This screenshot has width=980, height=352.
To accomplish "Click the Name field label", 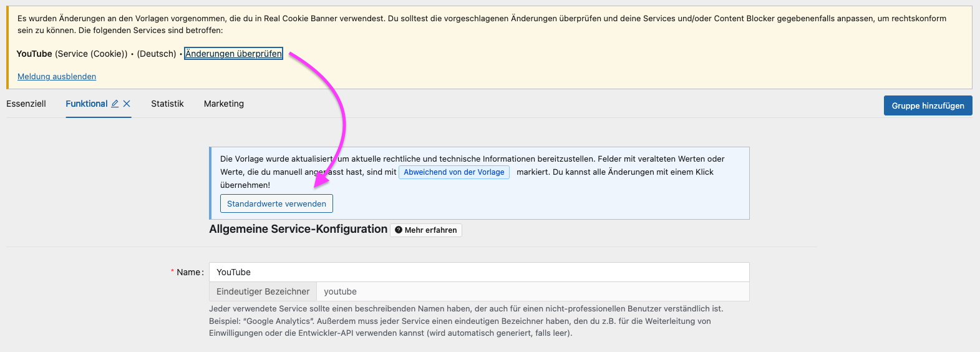I will coord(190,272).
